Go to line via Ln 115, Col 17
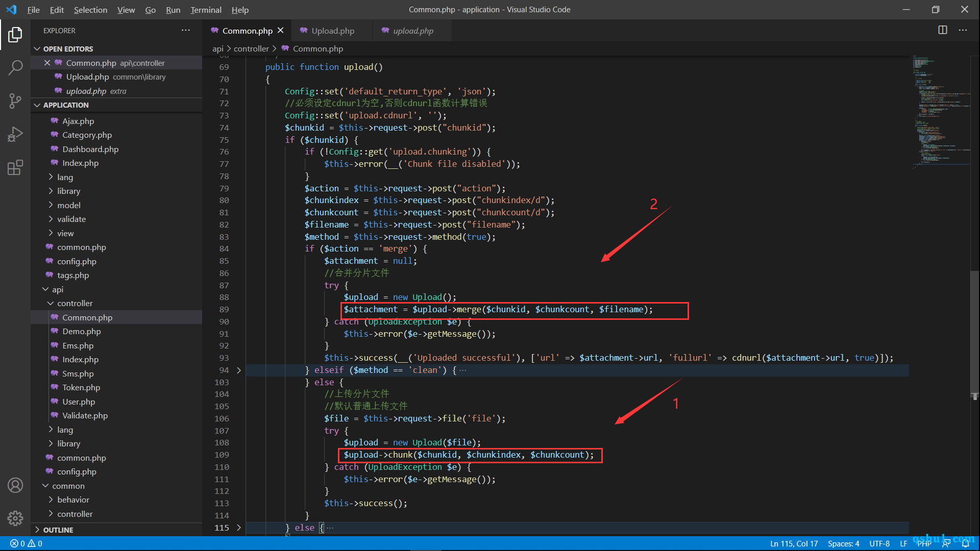980x551 pixels. coord(794,543)
